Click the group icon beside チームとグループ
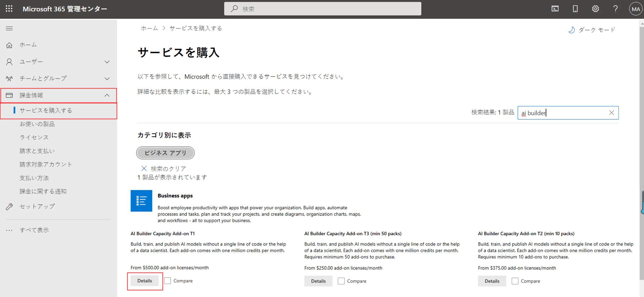The height and width of the screenshot is (297, 644). tap(9, 79)
